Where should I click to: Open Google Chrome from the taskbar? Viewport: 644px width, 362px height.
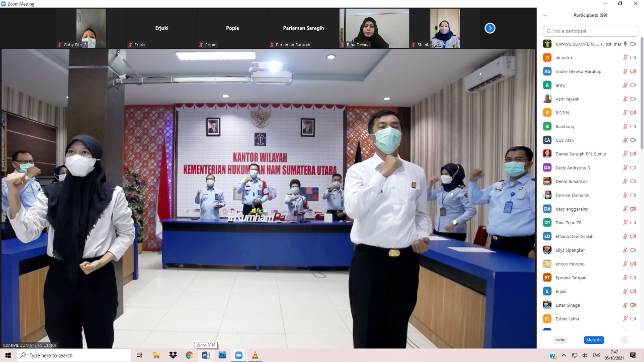pyautogui.click(x=189, y=355)
